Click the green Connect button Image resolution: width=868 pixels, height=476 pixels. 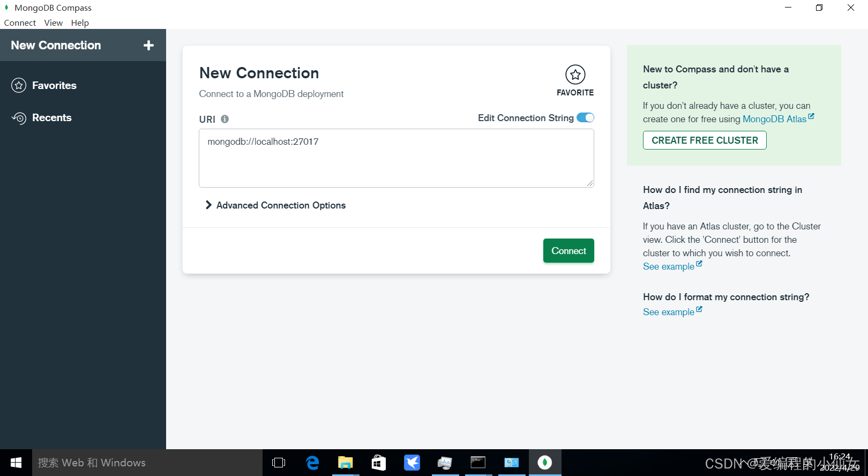pos(568,251)
